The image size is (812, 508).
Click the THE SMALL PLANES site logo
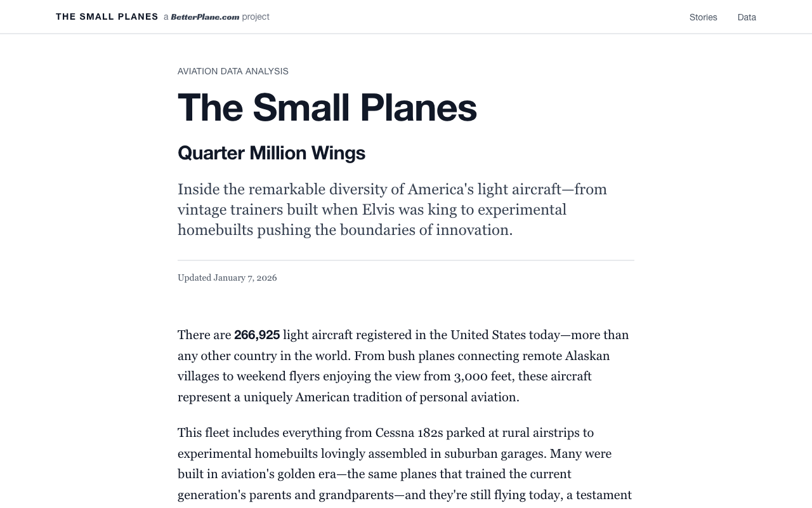(107, 17)
